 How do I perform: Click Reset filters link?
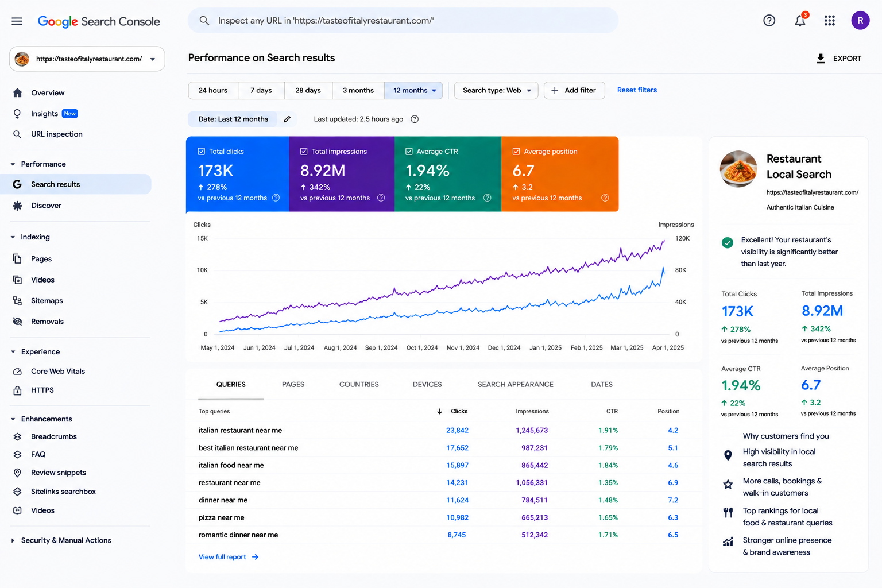[637, 90]
